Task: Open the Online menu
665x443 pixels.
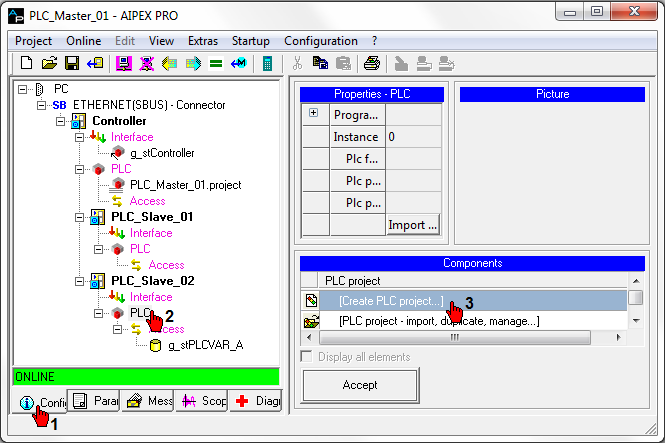Action: 84,41
